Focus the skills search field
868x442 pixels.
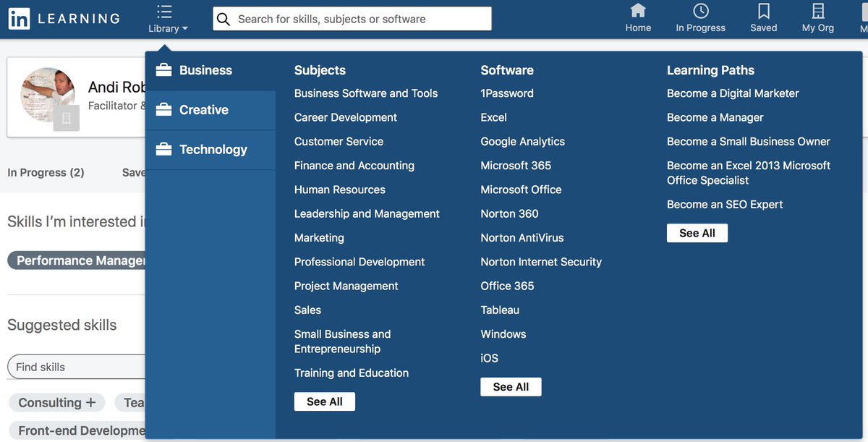coord(352,19)
